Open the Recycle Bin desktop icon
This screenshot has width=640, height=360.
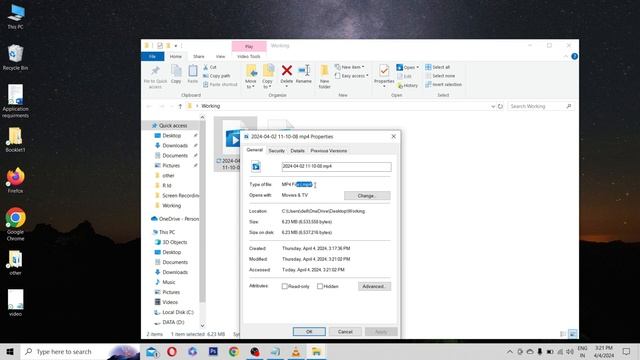[16, 57]
